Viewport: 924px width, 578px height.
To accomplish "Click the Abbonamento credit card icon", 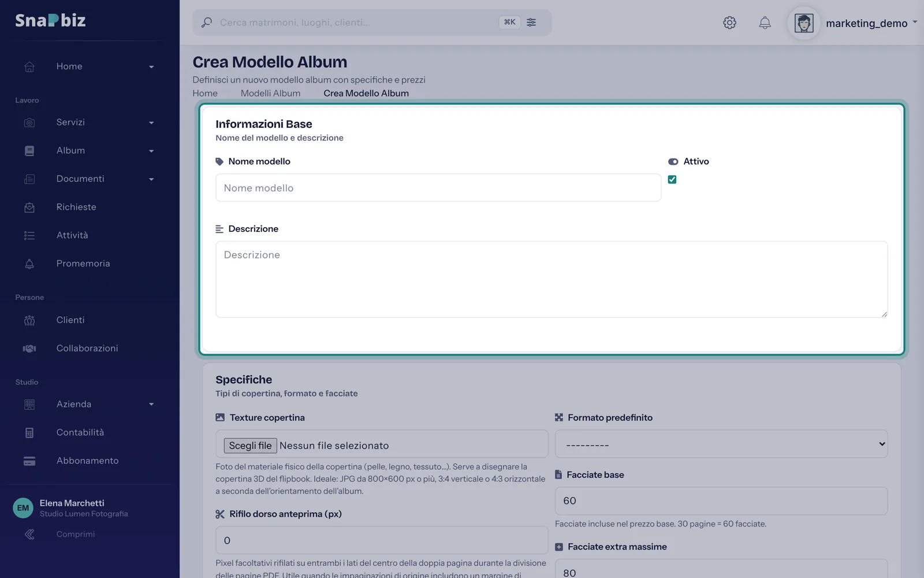I will (x=29, y=461).
